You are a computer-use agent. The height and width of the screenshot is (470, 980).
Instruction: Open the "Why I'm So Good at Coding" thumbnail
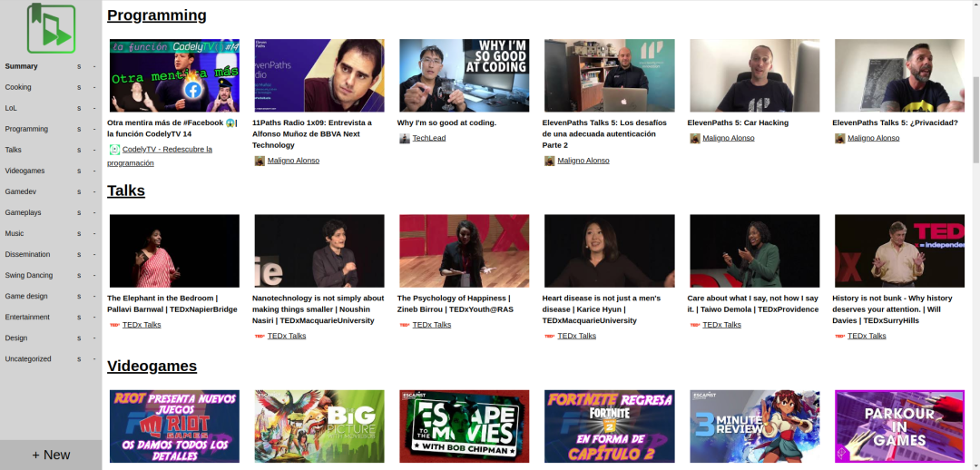coord(465,75)
